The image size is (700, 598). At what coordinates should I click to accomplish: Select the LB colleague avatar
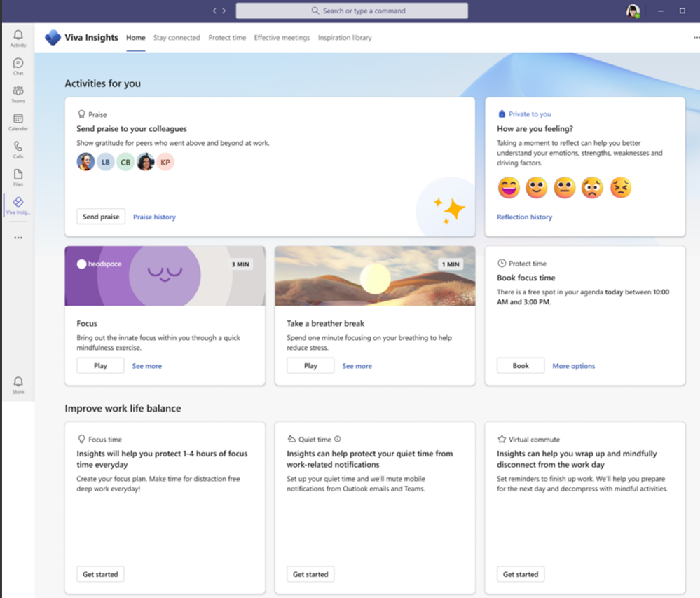[x=106, y=162]
